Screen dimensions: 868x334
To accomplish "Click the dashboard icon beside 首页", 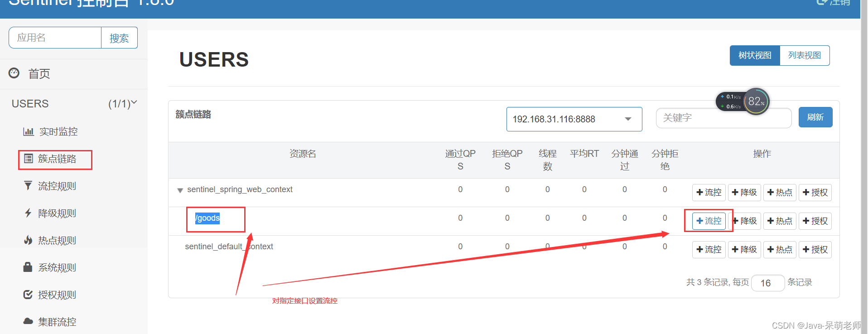I will click(x=14, y=73).
